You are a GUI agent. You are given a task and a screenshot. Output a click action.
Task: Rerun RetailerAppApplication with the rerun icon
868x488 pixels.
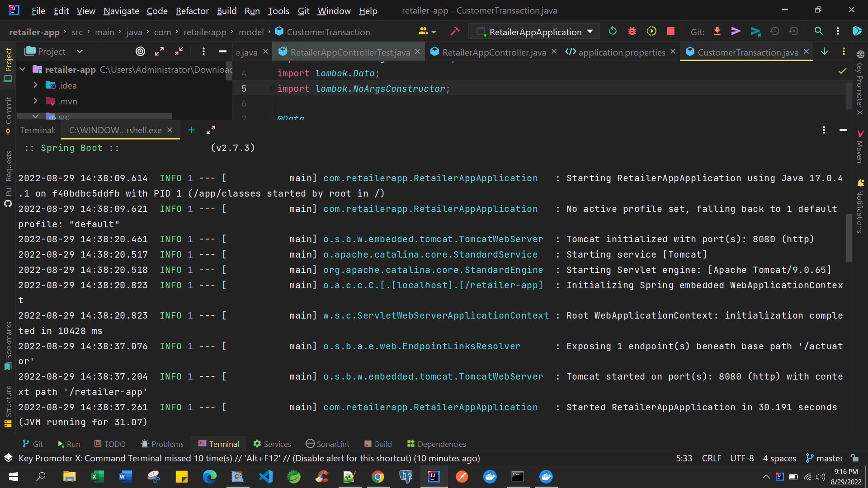click(x=613, y=31)
